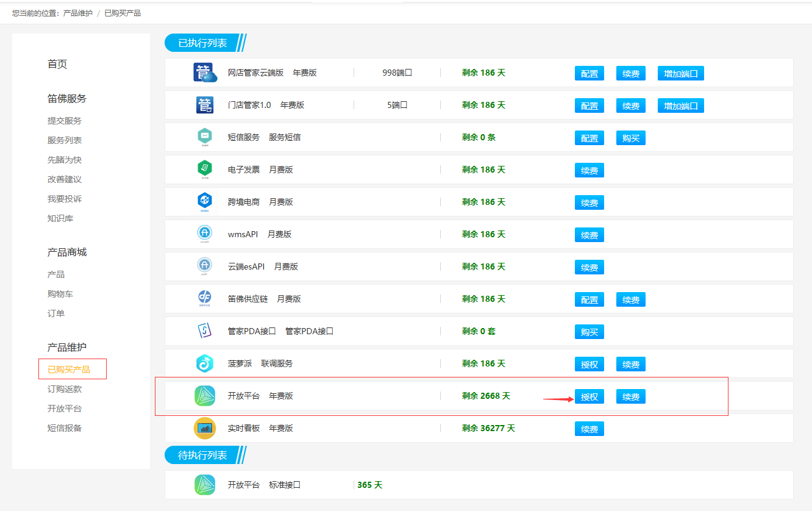Click 续费 for 菠萝派

coord(631,364)
